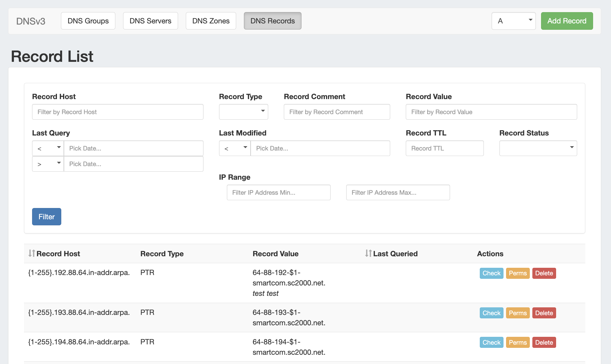Click the DNSv3 brand link
611x364 pixels.
31,21
